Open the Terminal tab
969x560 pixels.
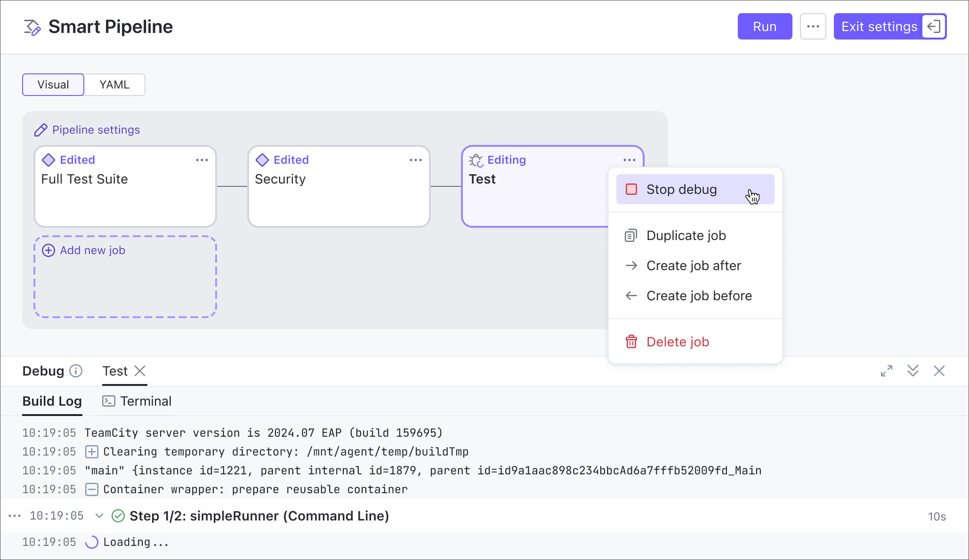tap(137, 401)
